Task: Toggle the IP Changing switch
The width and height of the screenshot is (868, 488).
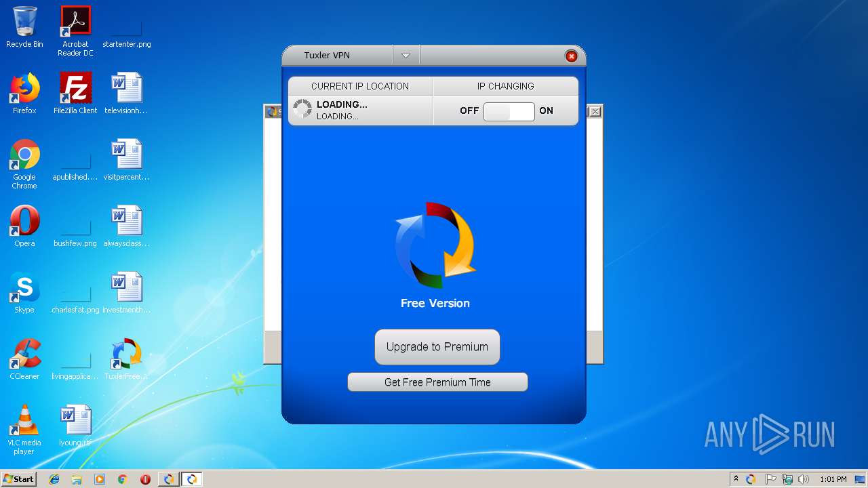Action: (509, 111)
